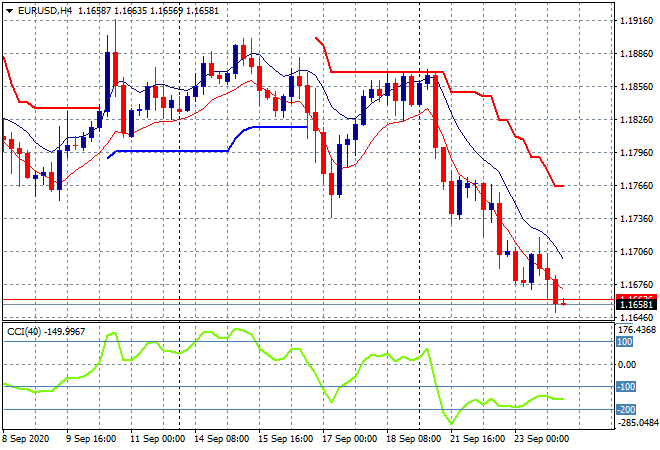Viewport: 660px width, 450px height.
Task: Click the -285.0484 CCI scale minimum
Action: point(637,422)
